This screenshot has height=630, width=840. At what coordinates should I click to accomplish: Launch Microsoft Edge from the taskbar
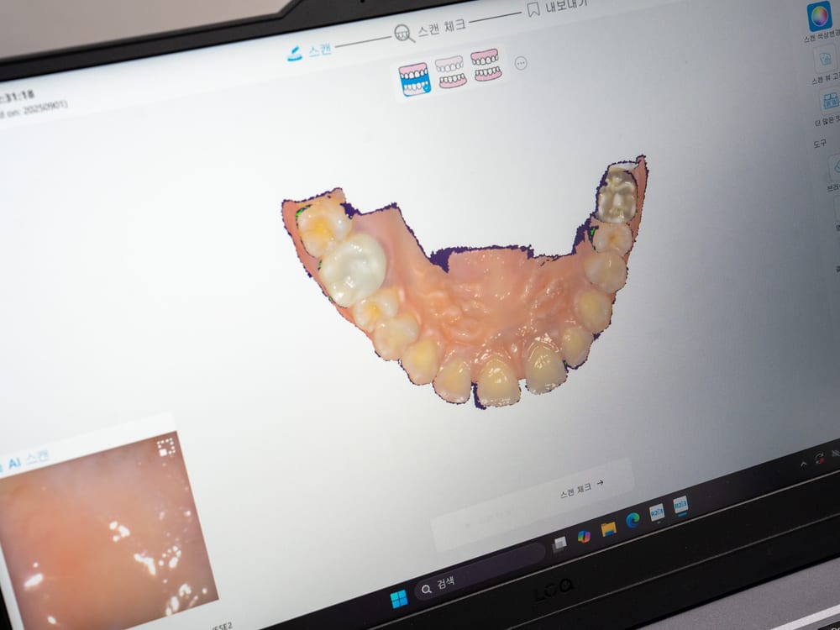633,520
